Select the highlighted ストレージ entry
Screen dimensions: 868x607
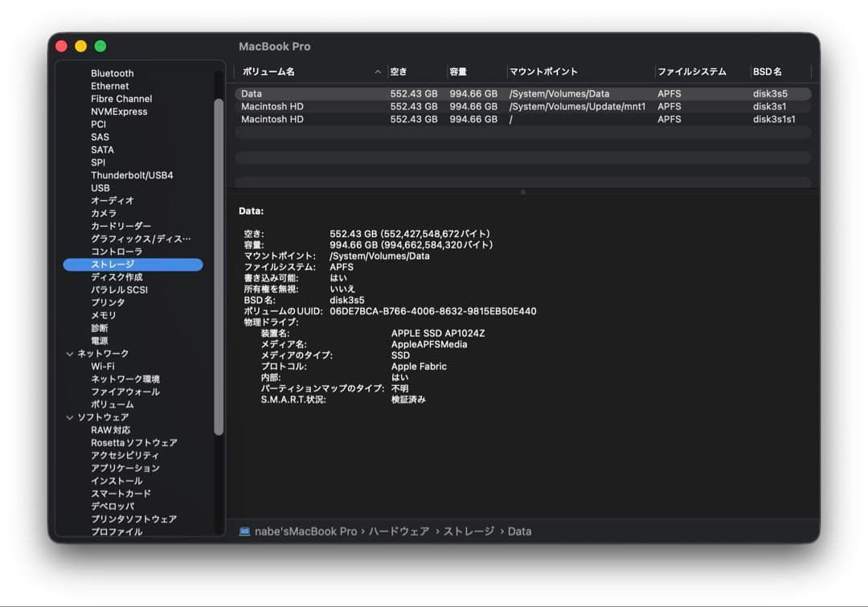[133, 265]
